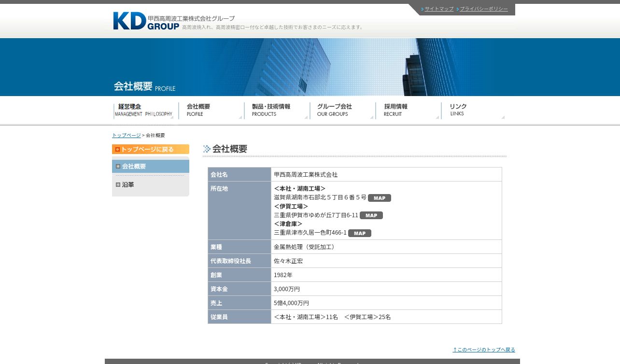Click the 3,000万円 capital value
This screenshot has width=620, height=364.
(287, 289)
